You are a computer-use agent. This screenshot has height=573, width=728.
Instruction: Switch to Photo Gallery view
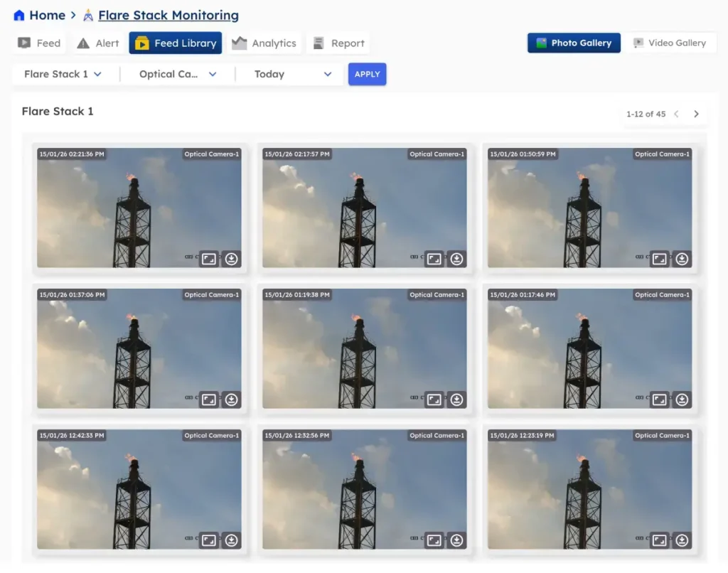tap(574, 43)
